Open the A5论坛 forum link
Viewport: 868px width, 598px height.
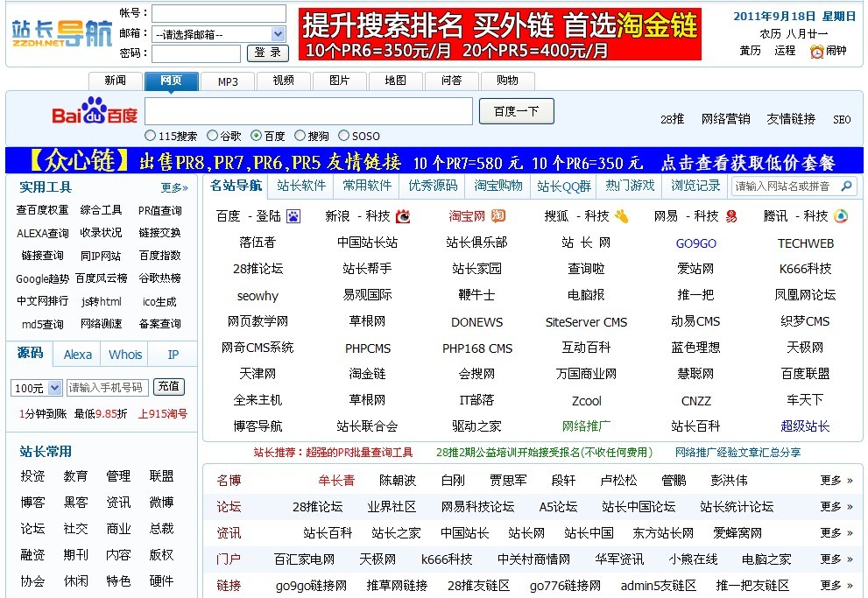pyautogui.click(x=558, y=507)
